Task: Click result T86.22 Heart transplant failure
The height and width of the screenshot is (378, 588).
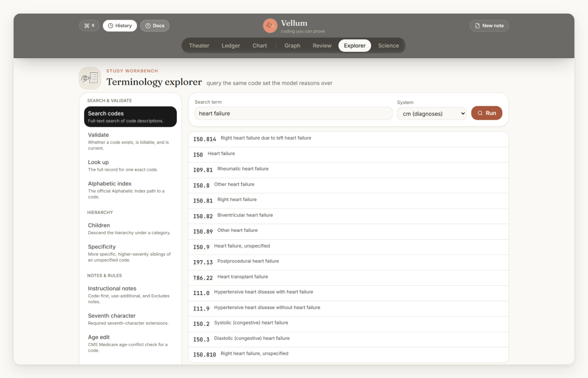Action: [348, 277]
